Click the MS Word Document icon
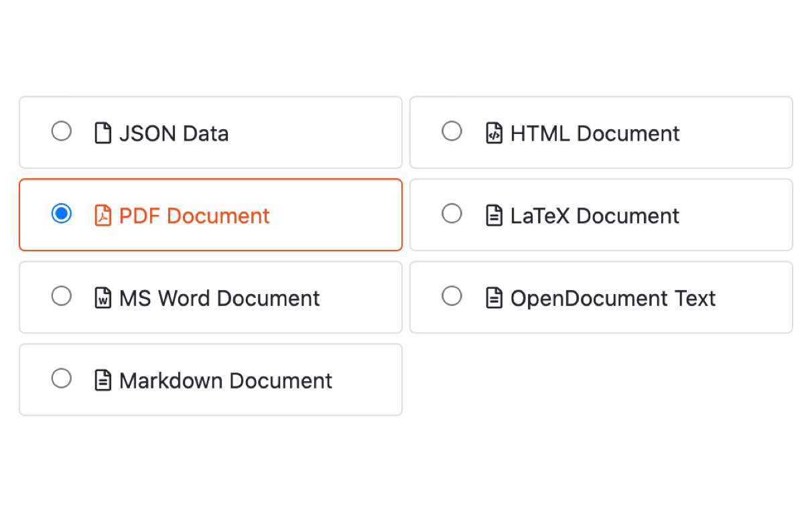The image size is (812, 509). [103, 297]
